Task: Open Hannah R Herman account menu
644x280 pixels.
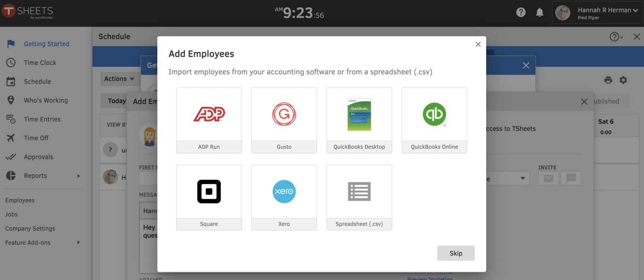Action: [597, 13]
